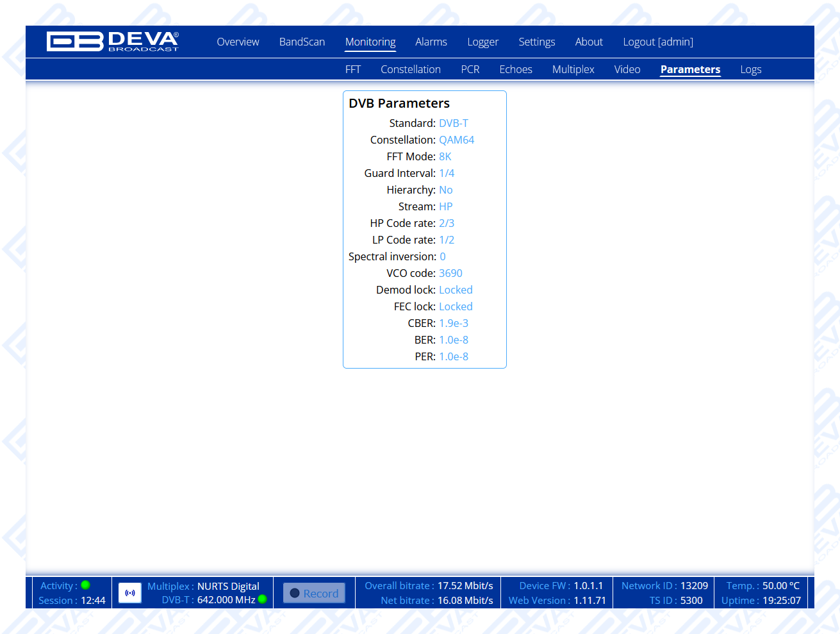840x634 pixels.
Task: Show the Constellation tab
Action: tap(411, 70)
